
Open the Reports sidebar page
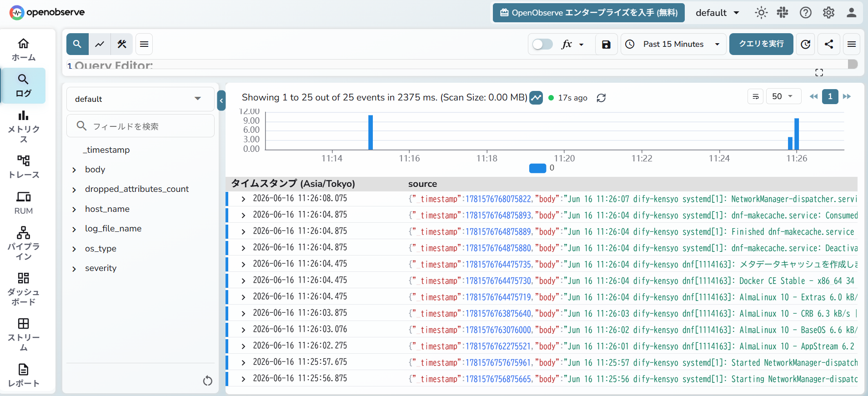click(x=24, y=375)
